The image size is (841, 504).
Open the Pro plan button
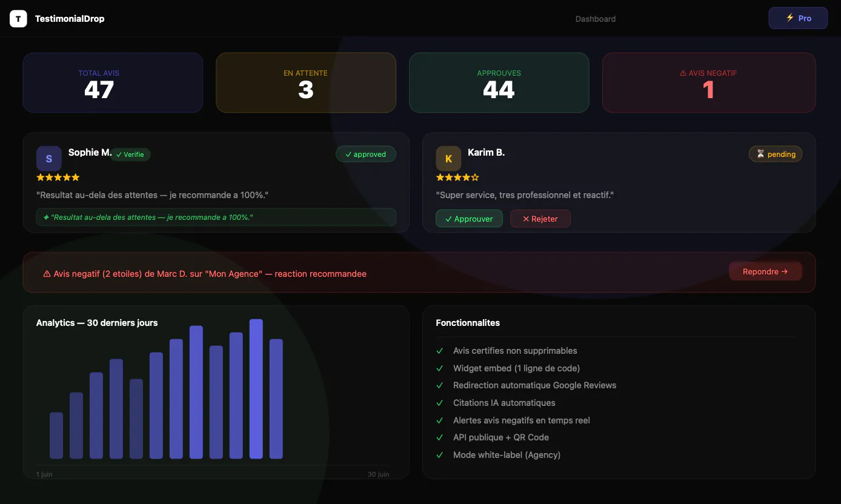[x=798, y=18]
